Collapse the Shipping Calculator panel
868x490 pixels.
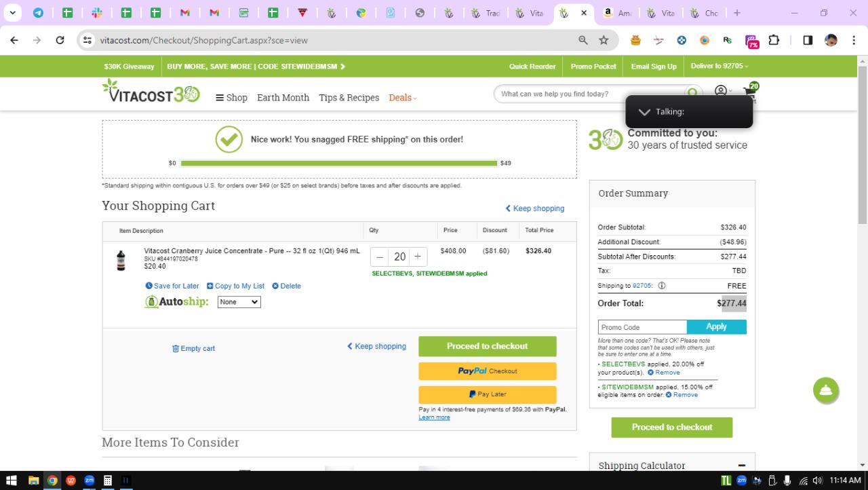tap(741, 466)
